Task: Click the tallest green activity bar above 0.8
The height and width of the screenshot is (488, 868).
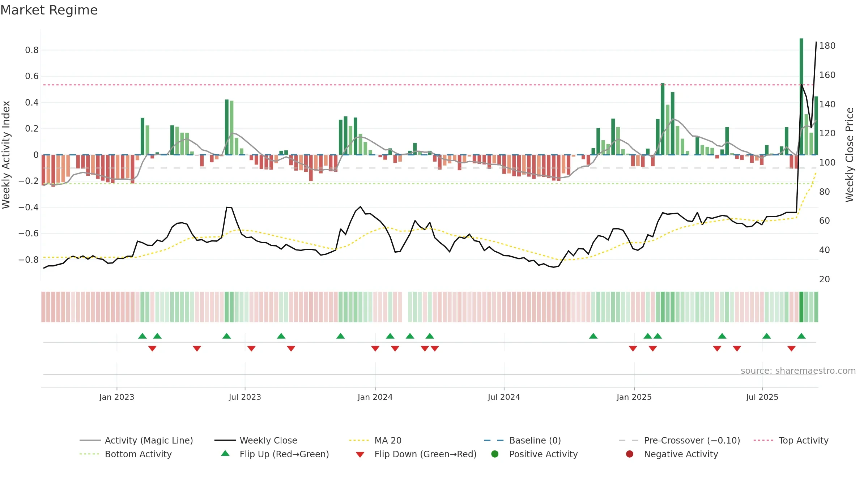Action: point(801,97)
